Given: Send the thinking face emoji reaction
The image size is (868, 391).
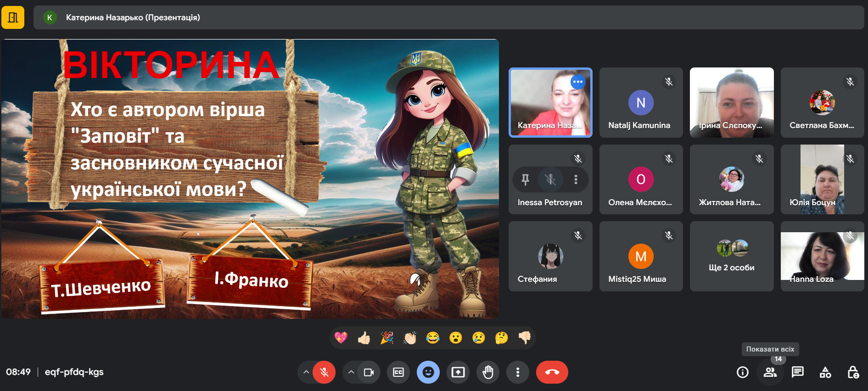Looking at the screenshot, I should [501, 338].
